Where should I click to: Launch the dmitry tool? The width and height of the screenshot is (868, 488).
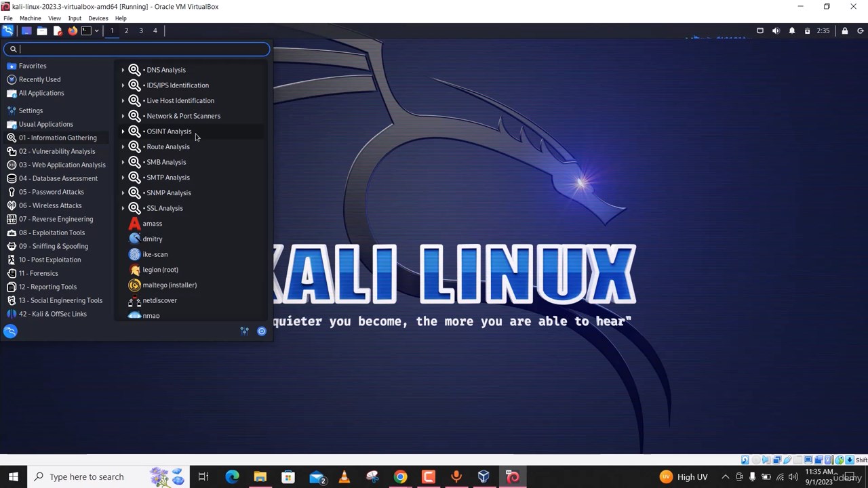click(191, 239)
